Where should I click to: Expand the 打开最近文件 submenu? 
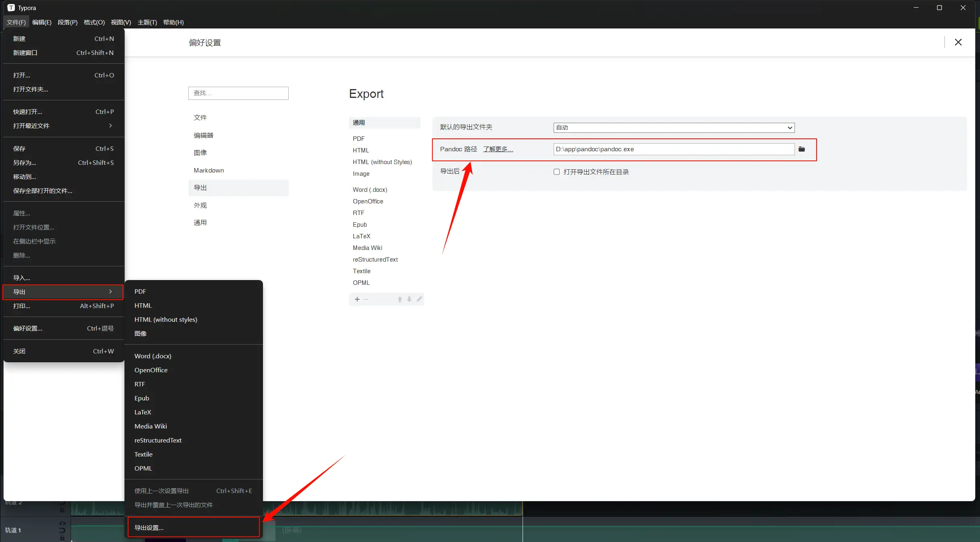pyautogui.click(x=63, y=126)
